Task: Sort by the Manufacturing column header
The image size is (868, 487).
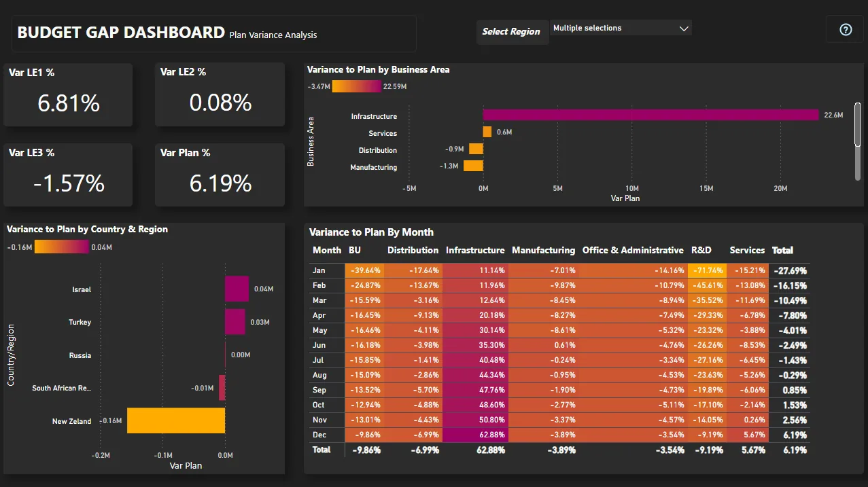Action: (x=543, y=250)
